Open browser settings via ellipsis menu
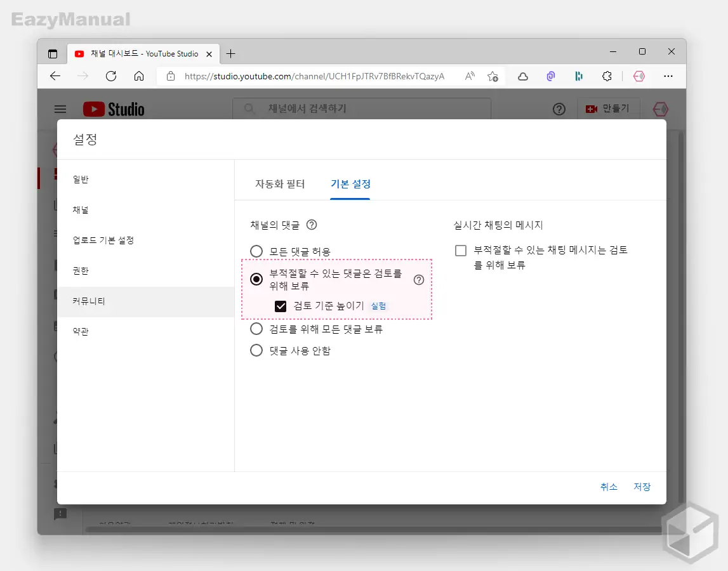 (668, 75)
